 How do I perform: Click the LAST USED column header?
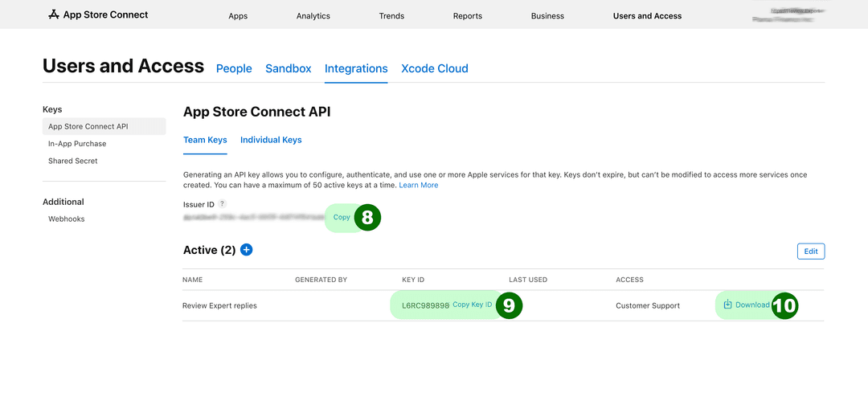[x=528, y=280]
